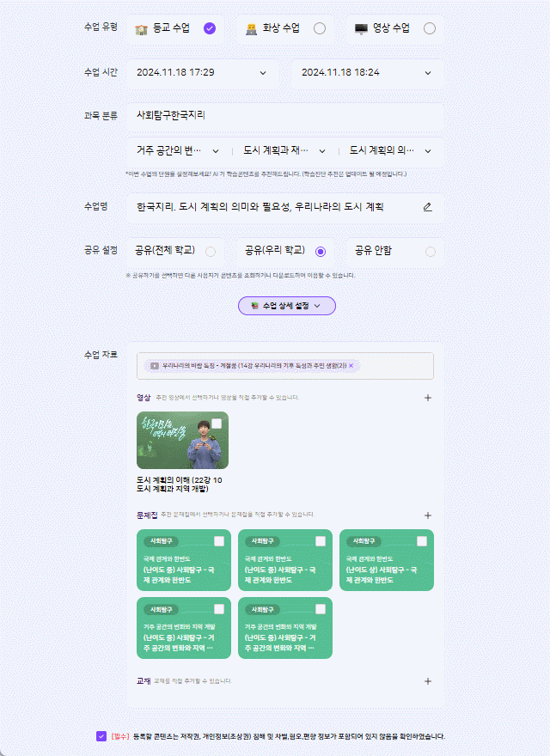Click the school building icon for 등교 수업
The height and width of the screenshot is (756, 550).
click(x=141, y=29)
